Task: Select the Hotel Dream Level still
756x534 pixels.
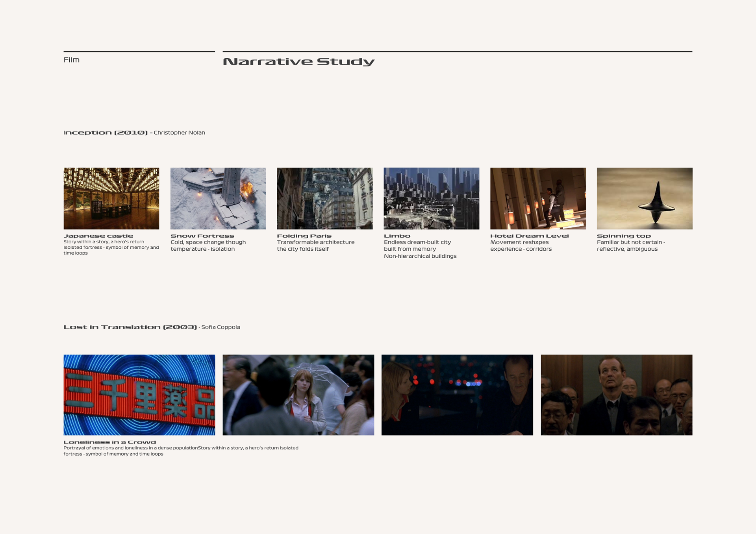Action: [538, 198]
